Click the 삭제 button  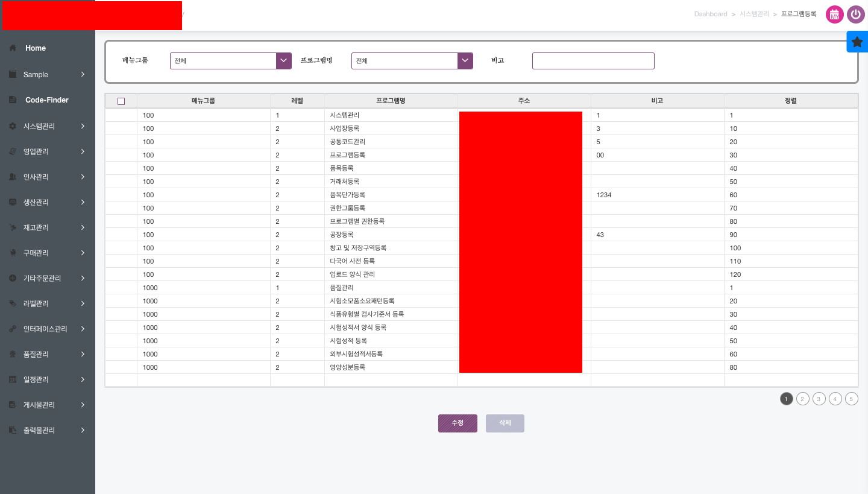point(505,423)
